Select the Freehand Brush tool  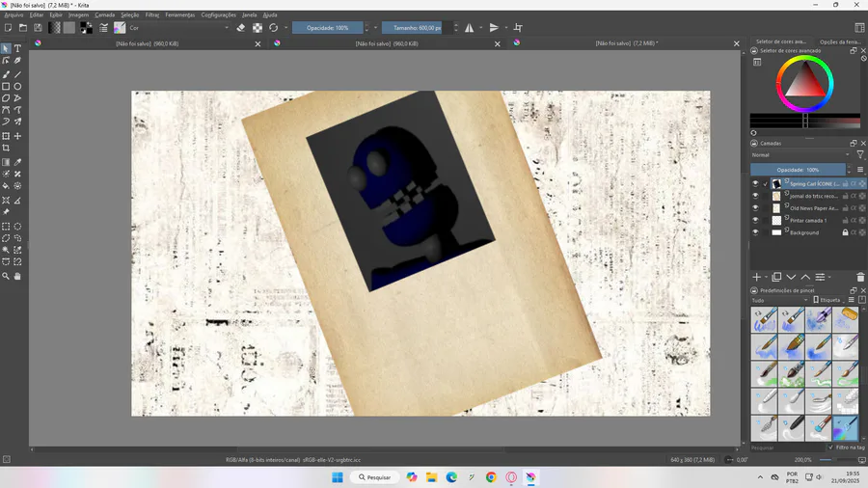[x=6, y=74]
